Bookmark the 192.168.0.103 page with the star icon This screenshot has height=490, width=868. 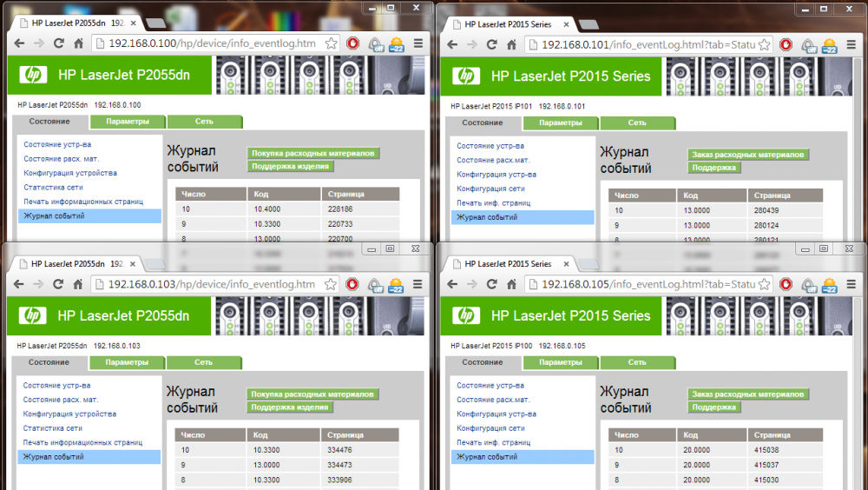pyautogui.click(x=331, y=284)
